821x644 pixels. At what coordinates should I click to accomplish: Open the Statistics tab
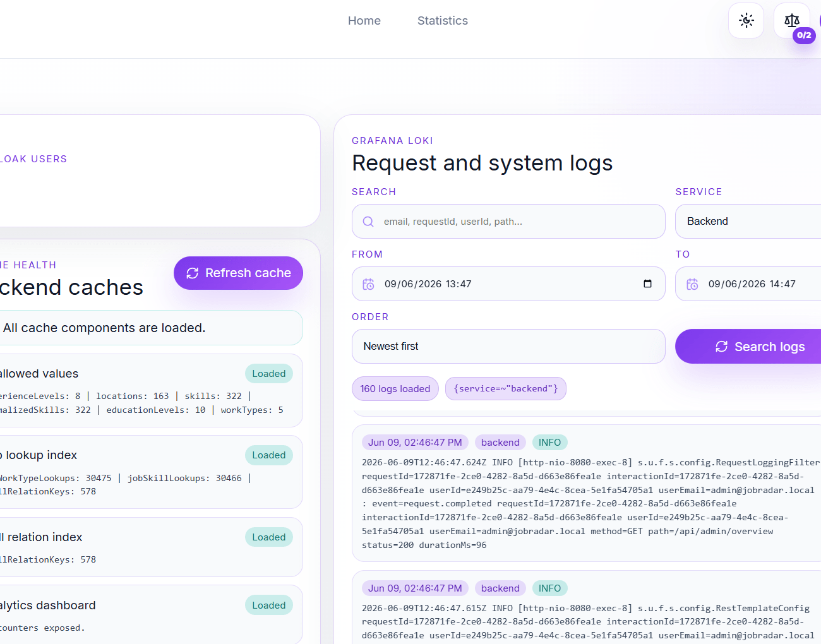443,21
